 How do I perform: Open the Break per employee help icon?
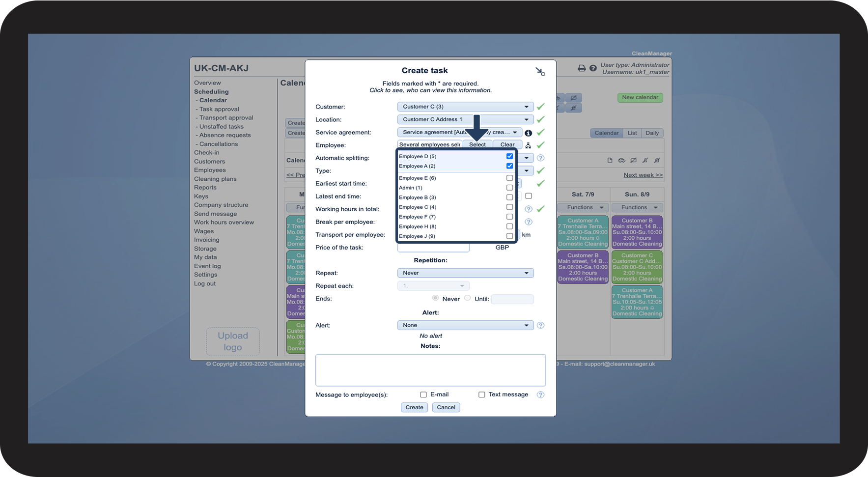pos(529,222)
